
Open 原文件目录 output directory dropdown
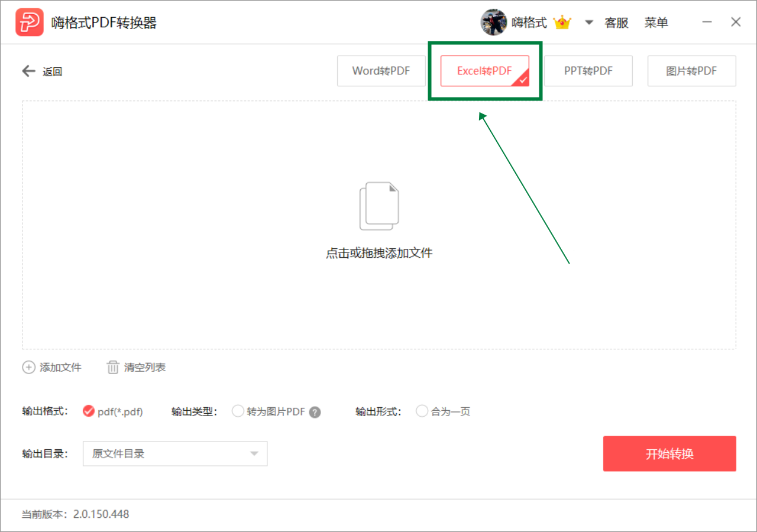tap(175, 453)
